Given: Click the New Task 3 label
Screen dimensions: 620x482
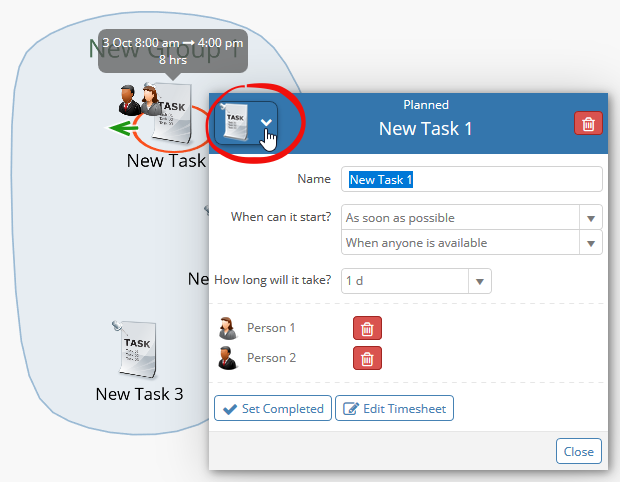Looking at the screenshot, I should click(139, 394).
